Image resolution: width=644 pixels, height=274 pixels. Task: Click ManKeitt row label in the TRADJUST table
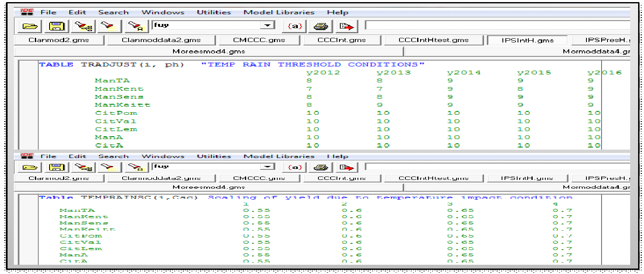click(123, 105)
